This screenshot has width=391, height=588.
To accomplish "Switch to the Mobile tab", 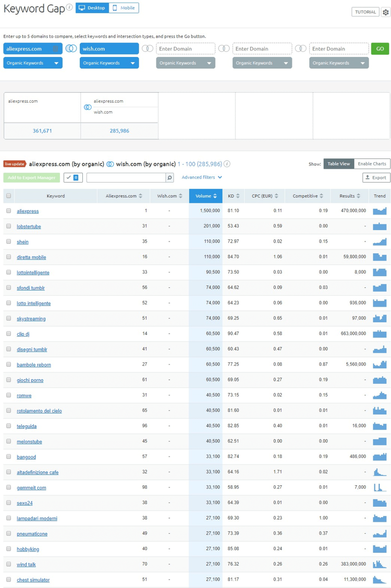I will click(x=124, y=8).
